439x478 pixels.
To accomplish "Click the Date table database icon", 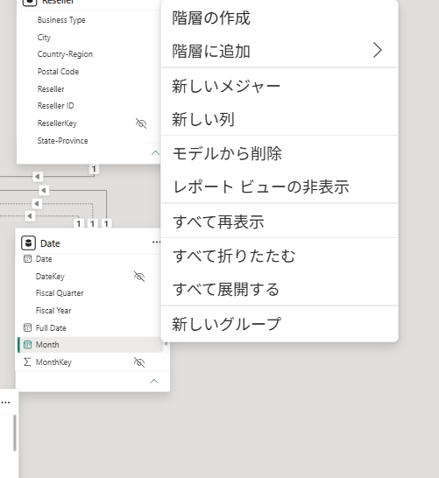I will [x=28, y=243].
